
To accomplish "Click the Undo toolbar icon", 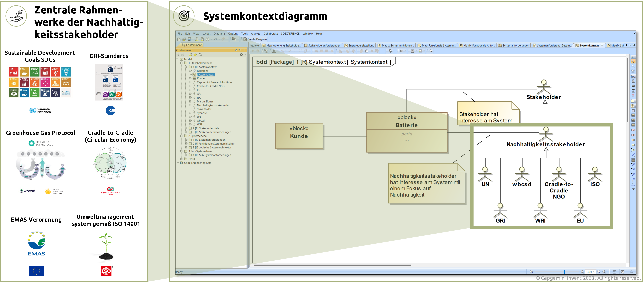I will point(215,39).
